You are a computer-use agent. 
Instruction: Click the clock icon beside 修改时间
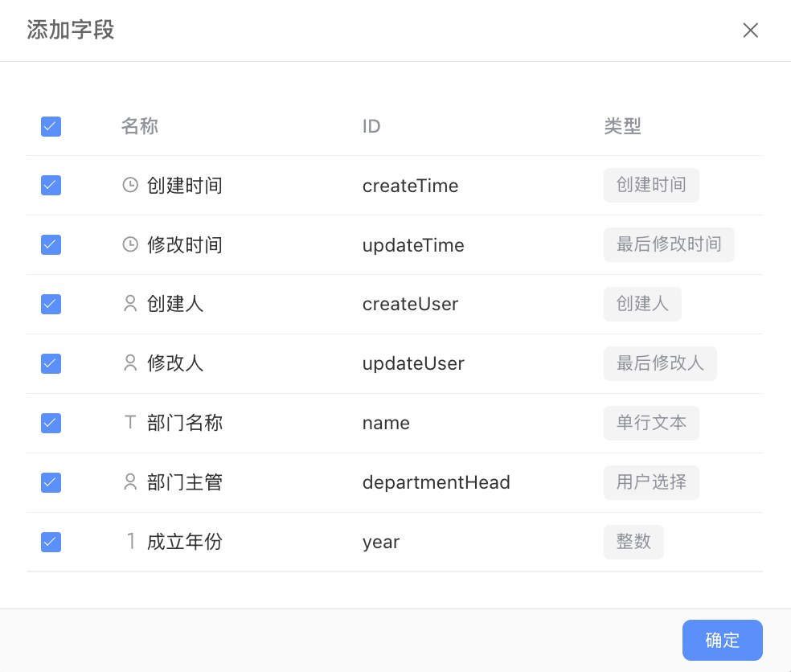tap(130, 244)
